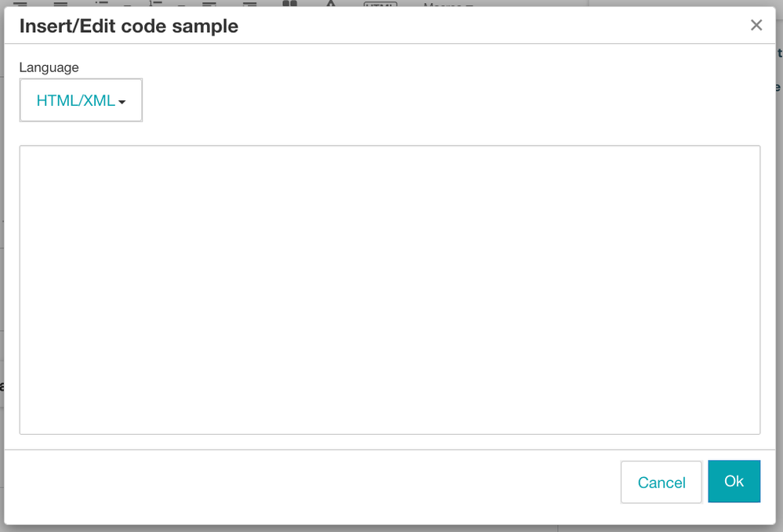
Task: Close the Insert/Edit code sample dialog
Action: tap(756, 25)
